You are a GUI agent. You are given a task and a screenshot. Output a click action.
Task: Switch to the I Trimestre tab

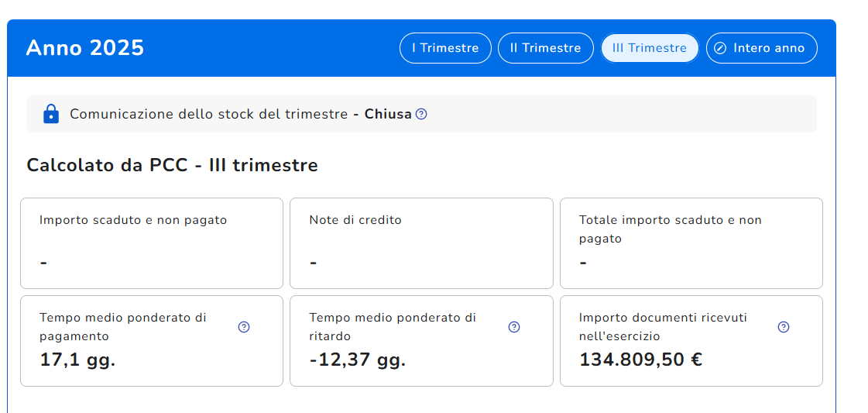445,48
